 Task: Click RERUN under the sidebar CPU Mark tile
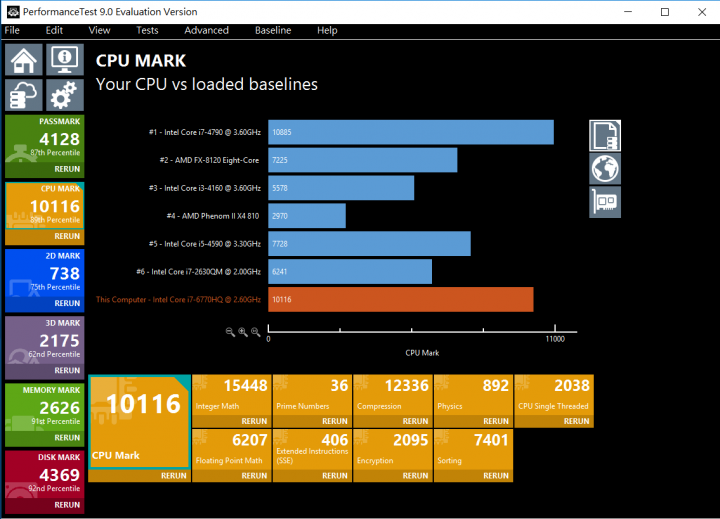tap(67, 236)
